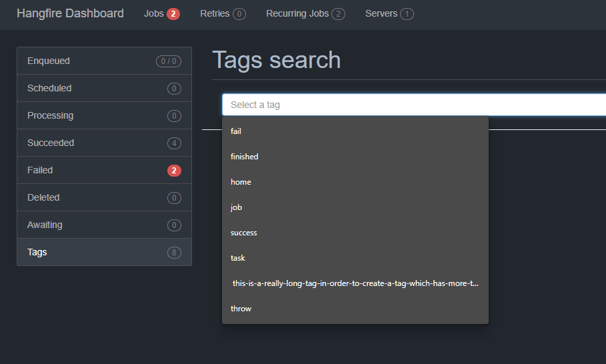Show Deleted jobs in the sidebar
The width and height of the screenshot is (606, 364).
tap(105, 197)
